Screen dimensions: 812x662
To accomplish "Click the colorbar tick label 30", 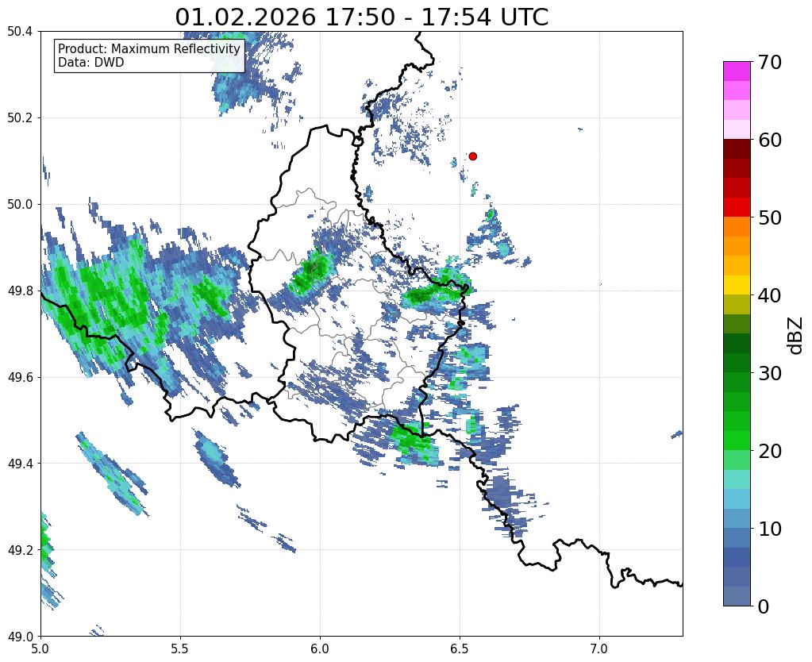I will point(770,373).
